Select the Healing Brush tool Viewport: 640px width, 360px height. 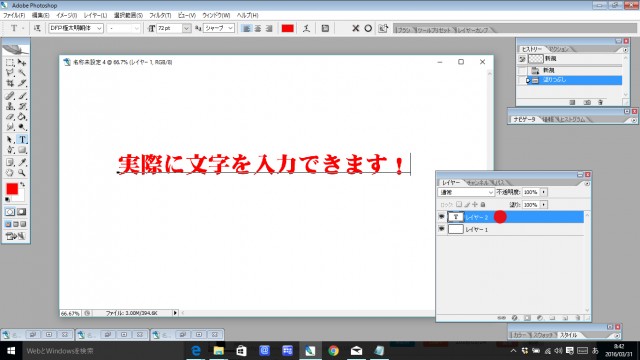[x=10, y=96]
